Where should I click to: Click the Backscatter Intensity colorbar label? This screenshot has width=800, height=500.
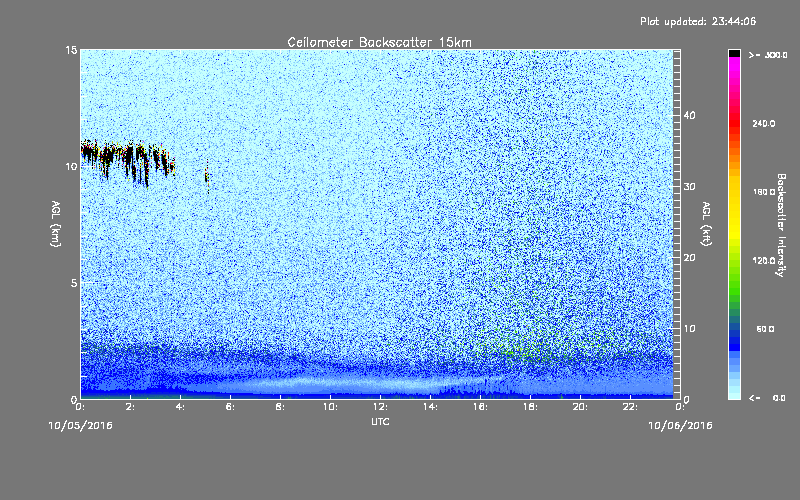781,225
